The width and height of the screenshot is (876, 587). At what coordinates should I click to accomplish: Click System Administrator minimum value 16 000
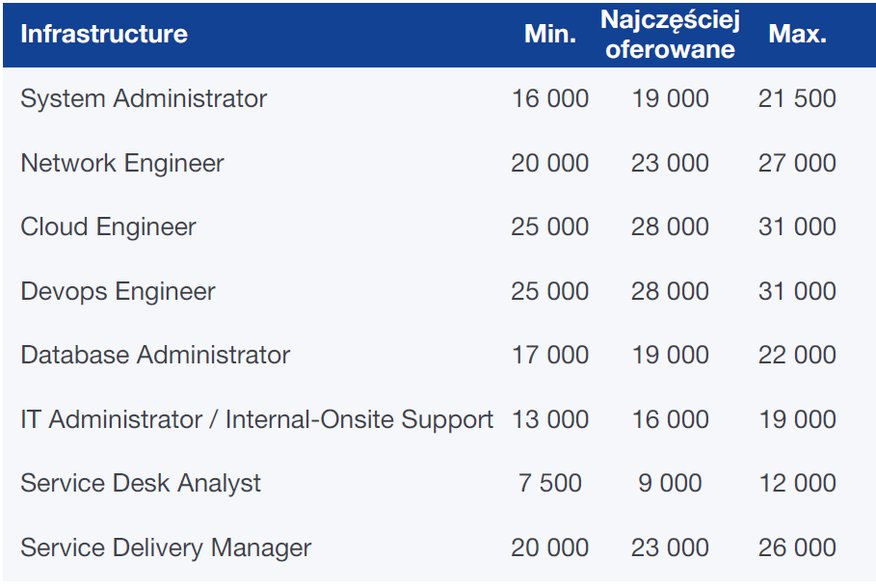pyautogui.click(x=550, y=99)
